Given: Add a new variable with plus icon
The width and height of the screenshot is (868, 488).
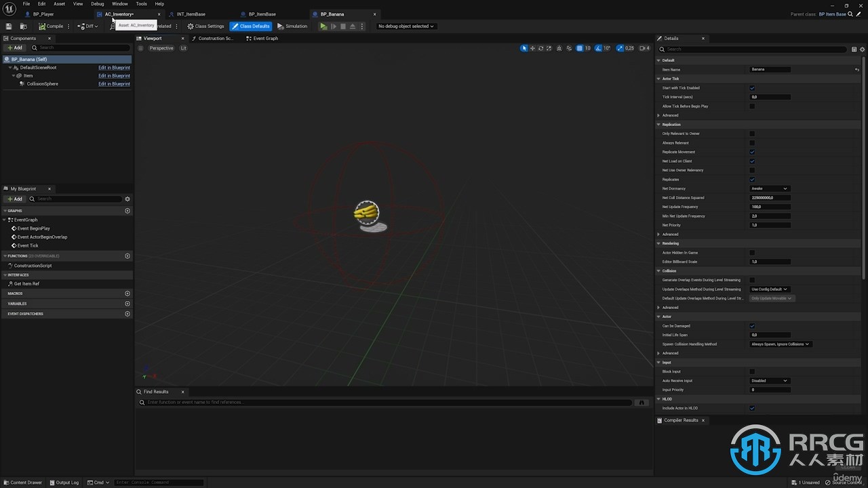Looking at the screenshot, I should click(x=127, y=304).
